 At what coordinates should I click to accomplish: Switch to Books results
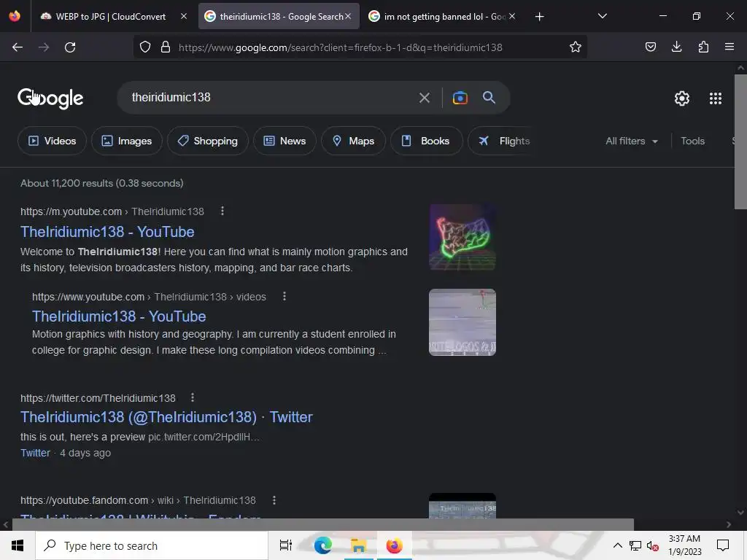(426, 141)
